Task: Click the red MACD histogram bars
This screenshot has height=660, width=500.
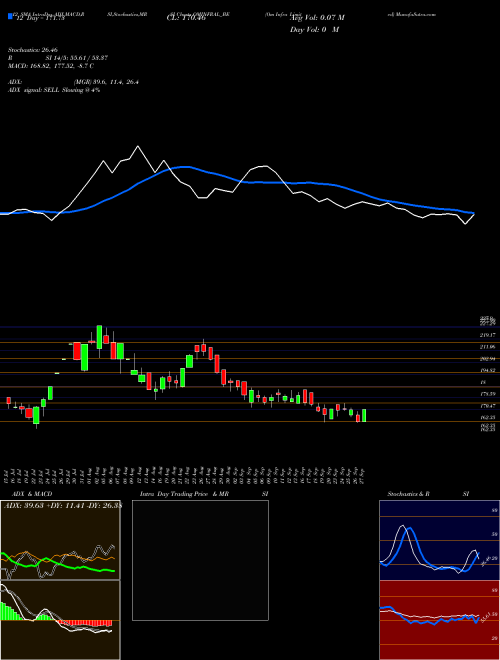Action: [85, 623]
